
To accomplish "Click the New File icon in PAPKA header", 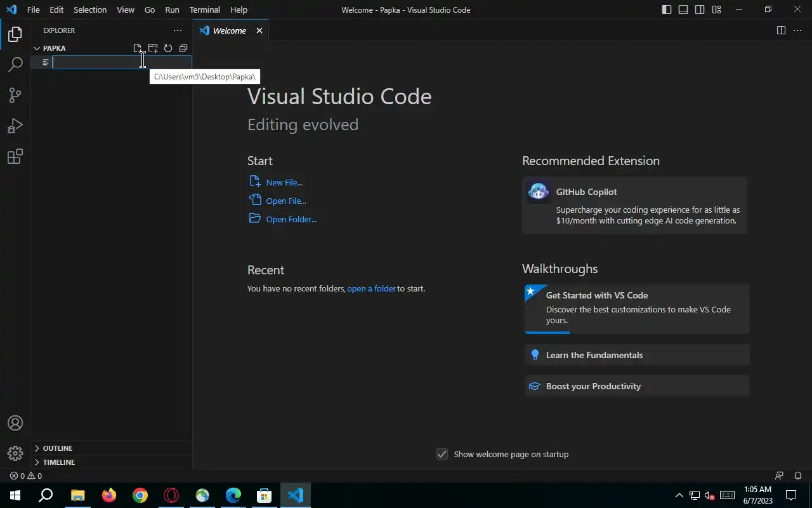I will coord(138,48).
